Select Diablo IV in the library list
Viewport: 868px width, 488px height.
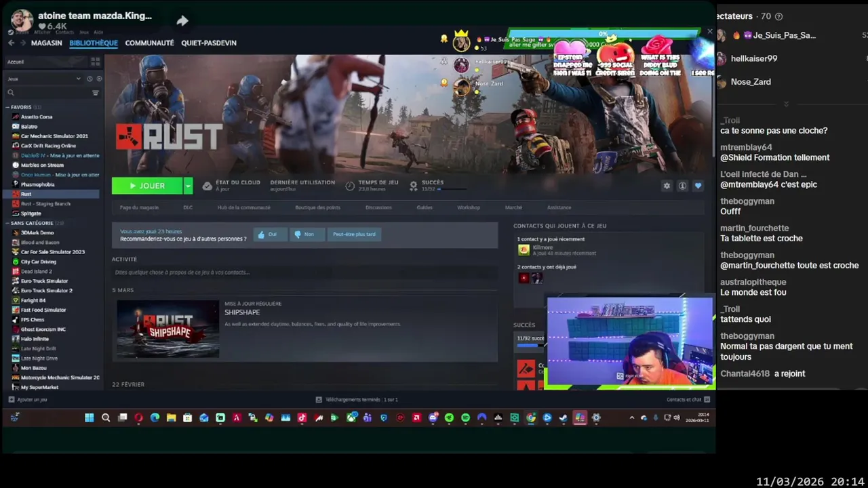[60, 155]
